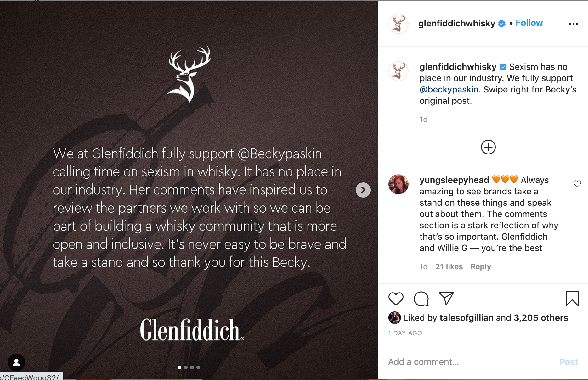View the 21 likes on comment
This screenshot has width=588, height=380.
tap(449, 267)
